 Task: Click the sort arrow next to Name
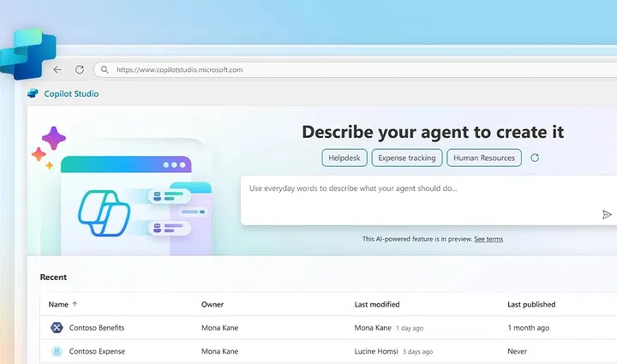[75, 304]
